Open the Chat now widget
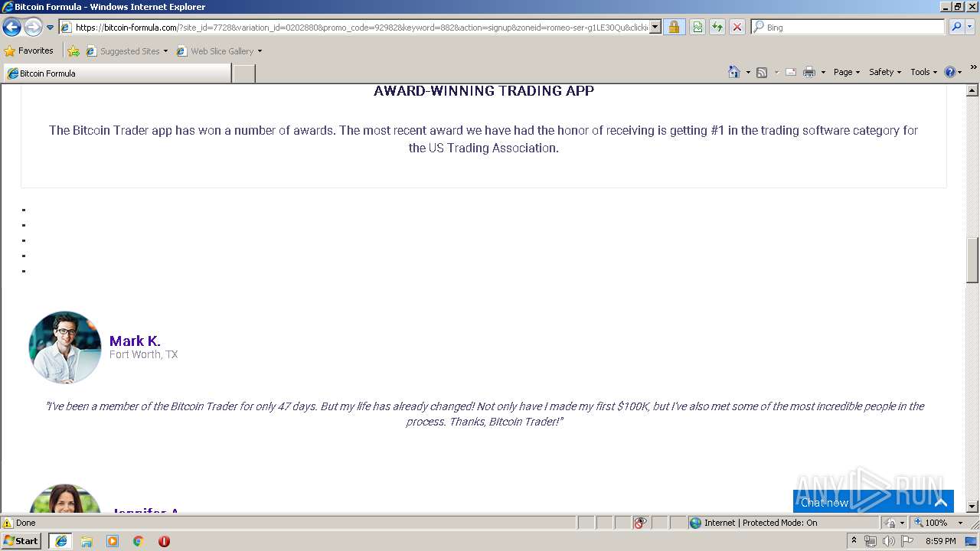 pos(874,502)
